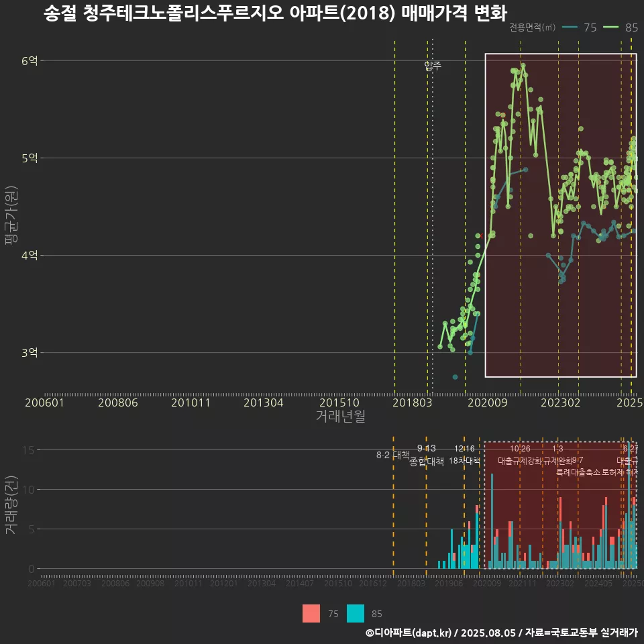Screen dimensions: 644x644
Task: Click the '평균가(원)' y-axis title
Action: click(11, 215)
